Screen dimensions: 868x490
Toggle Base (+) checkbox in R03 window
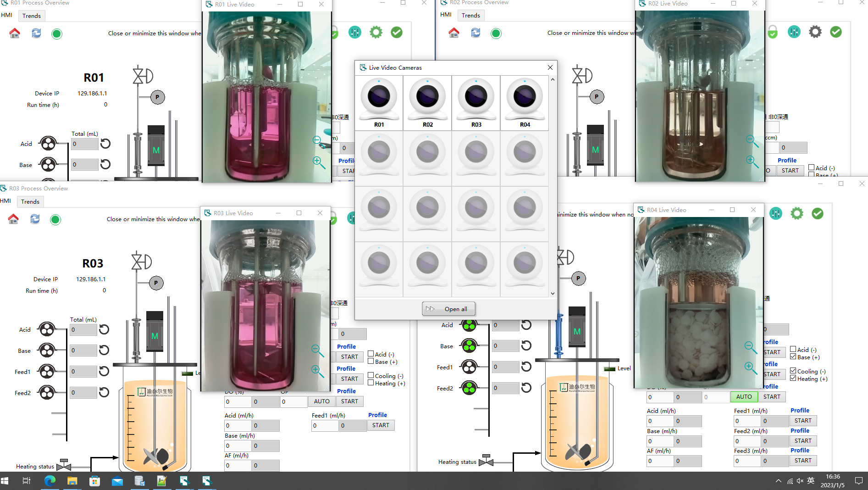[x=370, y=361]
